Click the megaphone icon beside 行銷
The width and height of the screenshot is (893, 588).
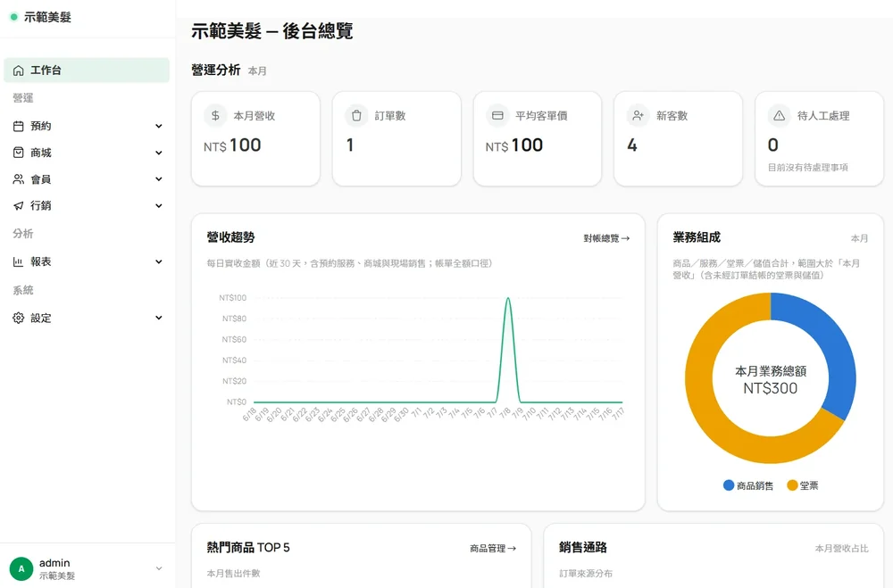pos(18,205)
